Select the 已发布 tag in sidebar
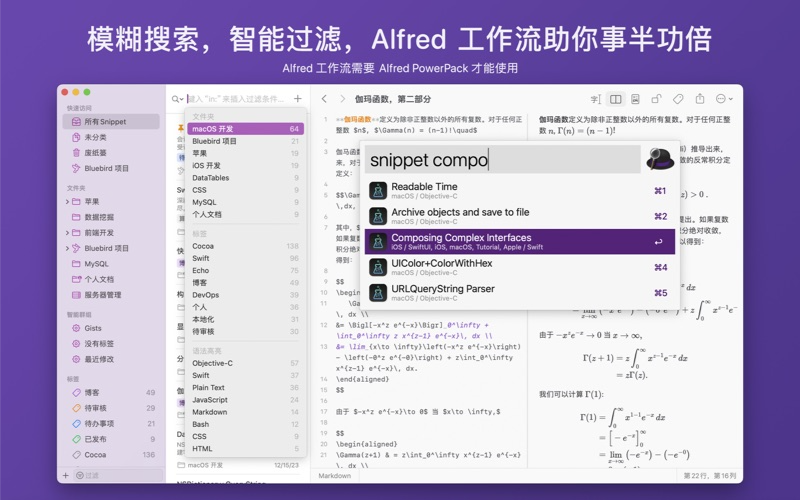 (x=111, y=439)
